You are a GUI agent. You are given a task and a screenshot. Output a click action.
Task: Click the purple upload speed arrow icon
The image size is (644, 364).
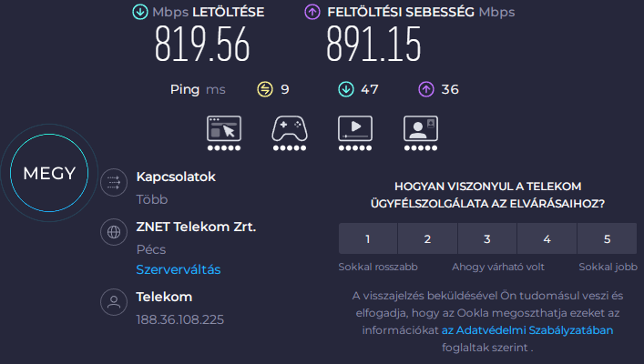pos(312,12)
